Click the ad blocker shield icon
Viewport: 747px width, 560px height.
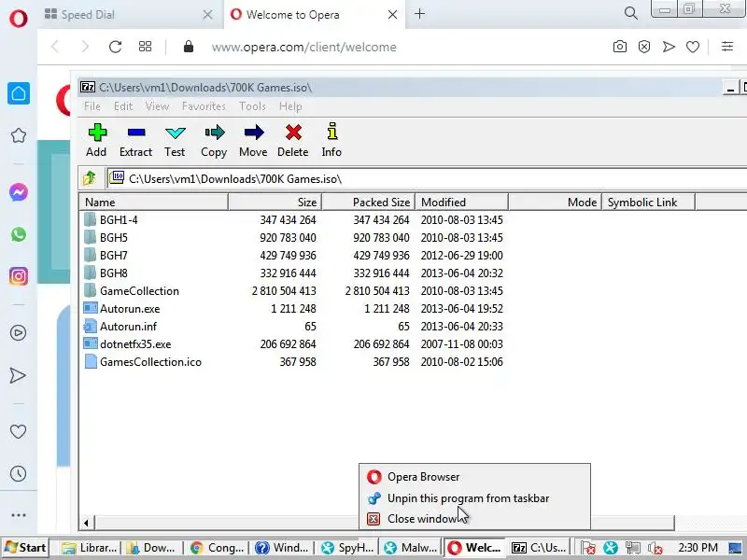pyautogui.click(x=644, y=47)
